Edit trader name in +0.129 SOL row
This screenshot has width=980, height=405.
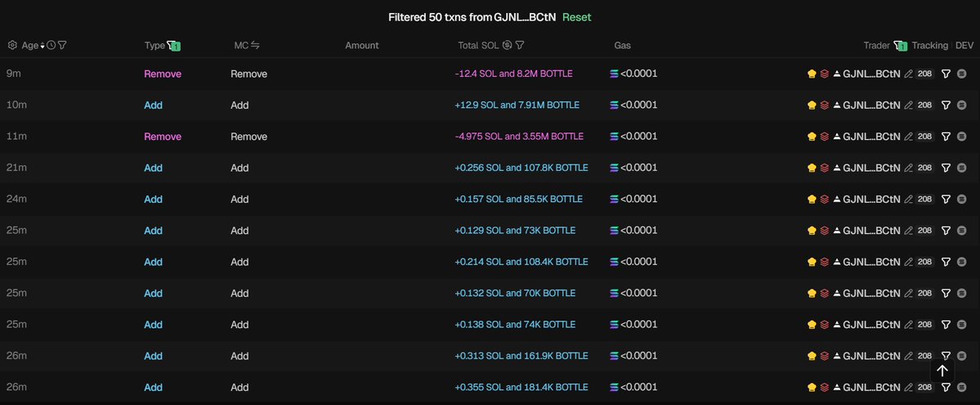(x=909, y=231)
